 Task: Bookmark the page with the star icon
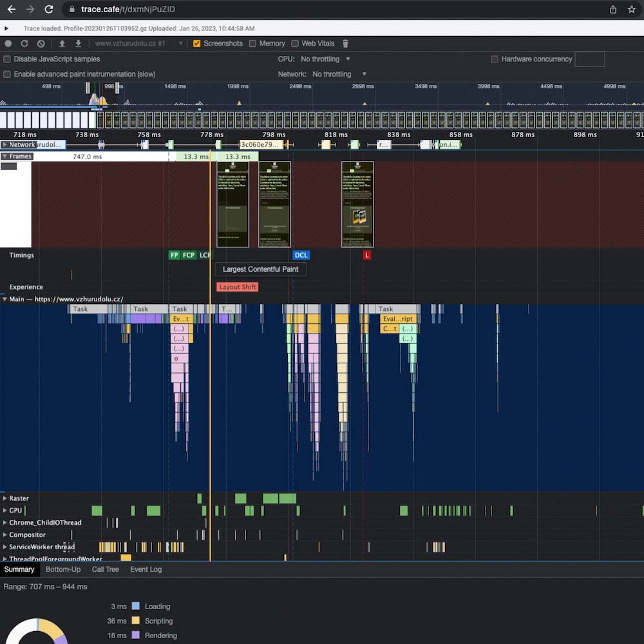click(x=631, y=10)
